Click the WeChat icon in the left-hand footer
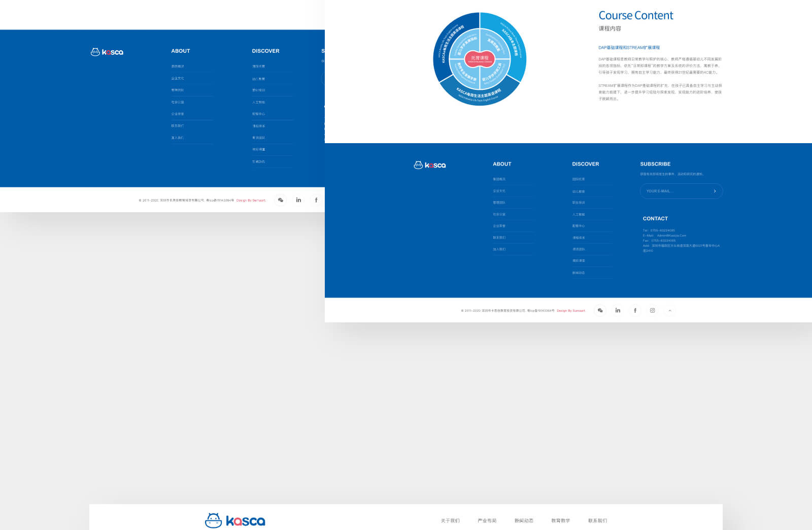Screen dimensions: 812x530 (x=281, y=200)
